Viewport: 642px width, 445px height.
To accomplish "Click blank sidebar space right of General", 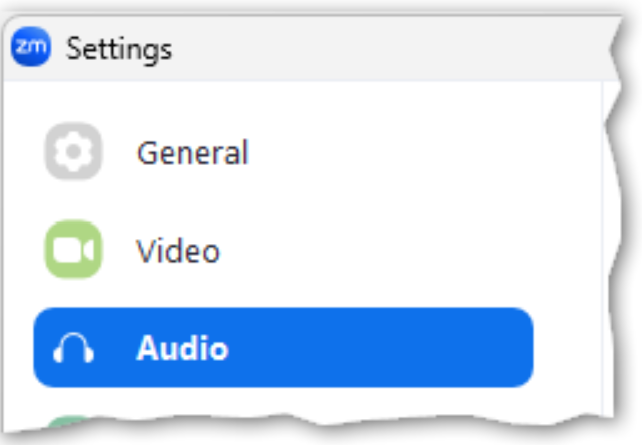I will pos(420,153).
